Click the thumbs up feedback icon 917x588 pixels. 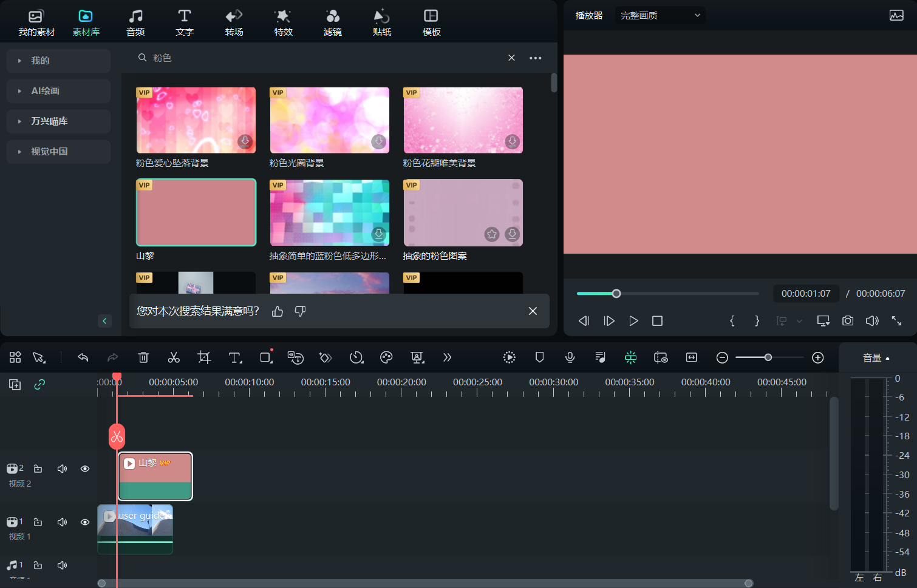[x=278, y=311]
